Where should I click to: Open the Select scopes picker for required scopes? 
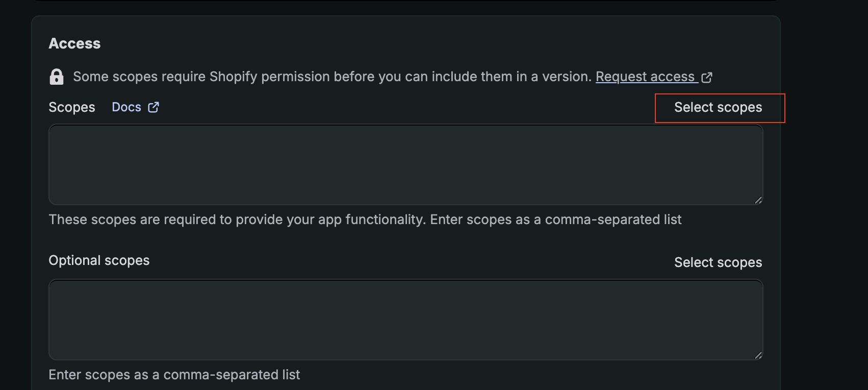[x=719, y=108]
